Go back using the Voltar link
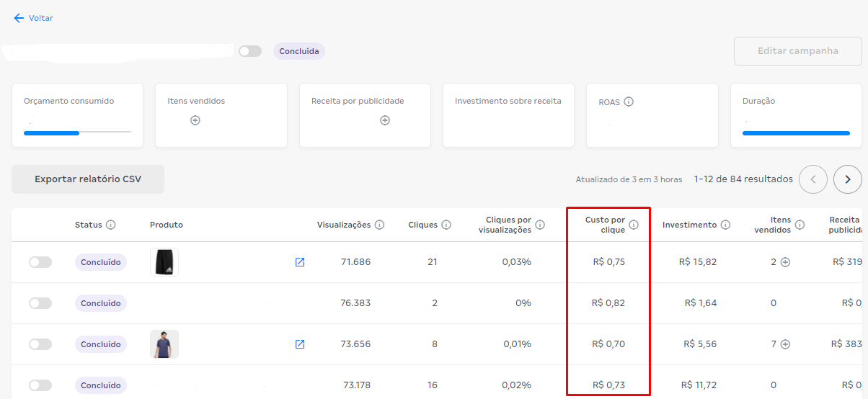 [x=34, y=18]
